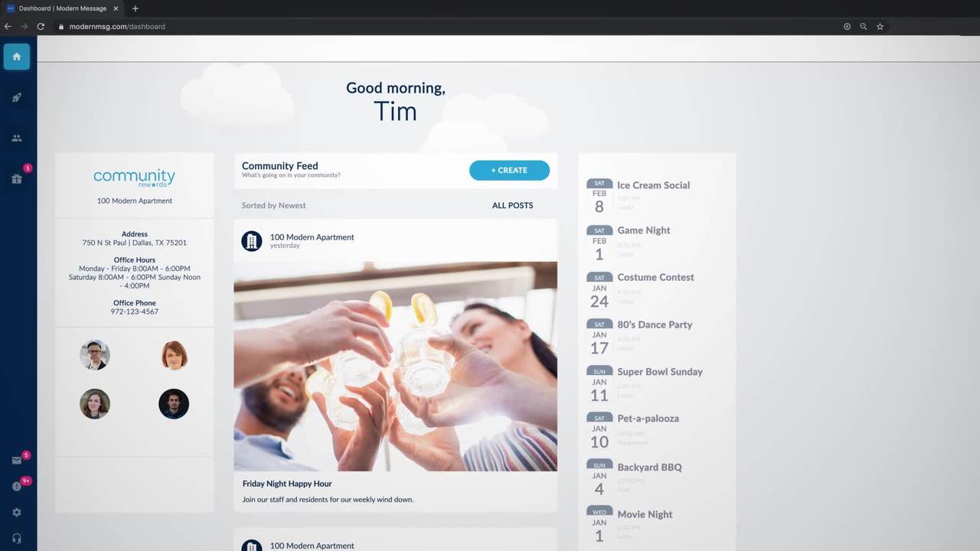The width and height of the screenshot is (980, 551).
Task: Open the rewards gift icon showing 1 notification
Action: [x=16, y=178]
